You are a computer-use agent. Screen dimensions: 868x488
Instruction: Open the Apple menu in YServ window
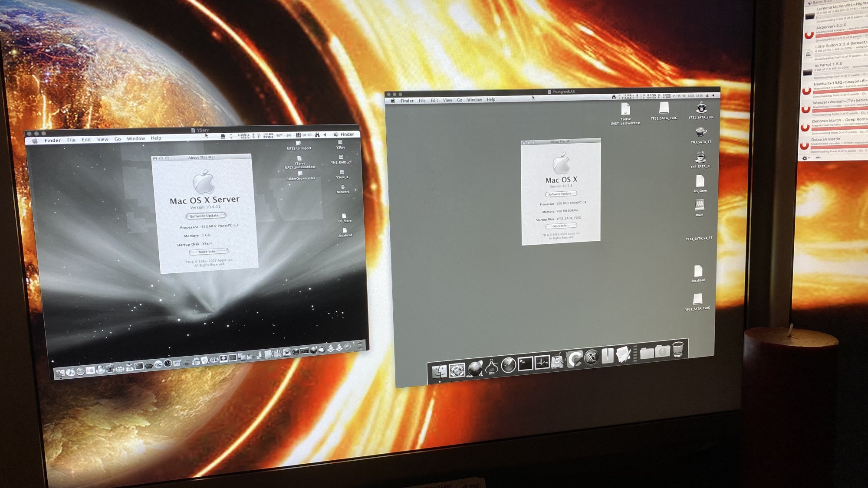click(x=35, y=141)
